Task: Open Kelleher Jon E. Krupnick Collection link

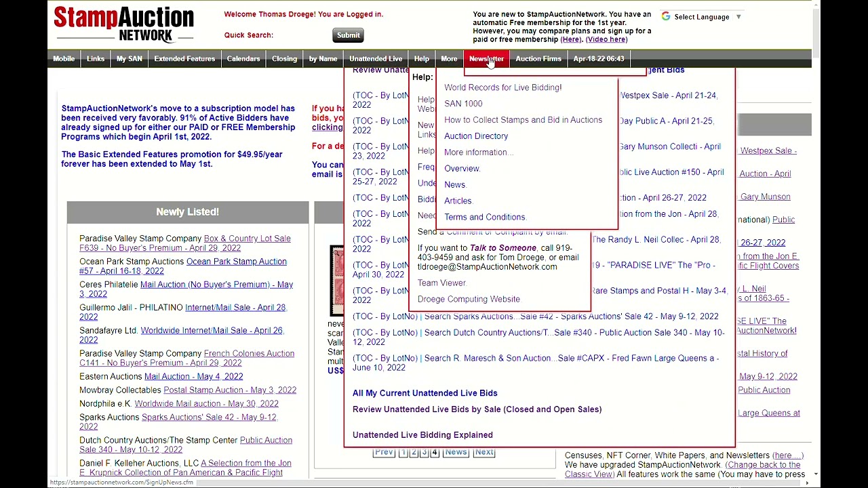Action: click(x=185, y=468)
